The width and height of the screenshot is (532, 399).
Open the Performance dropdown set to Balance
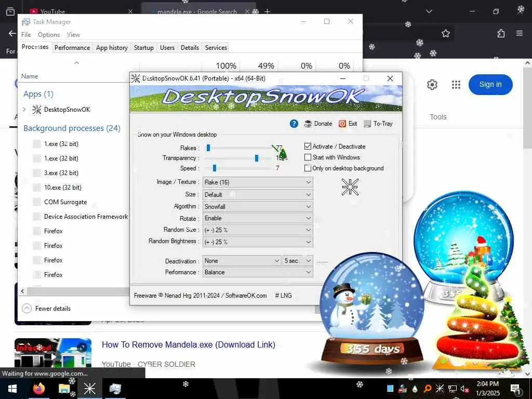point(258,272)
